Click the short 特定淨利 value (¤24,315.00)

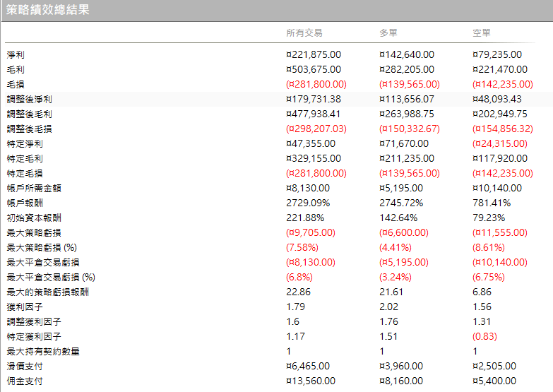click(500, 143)
